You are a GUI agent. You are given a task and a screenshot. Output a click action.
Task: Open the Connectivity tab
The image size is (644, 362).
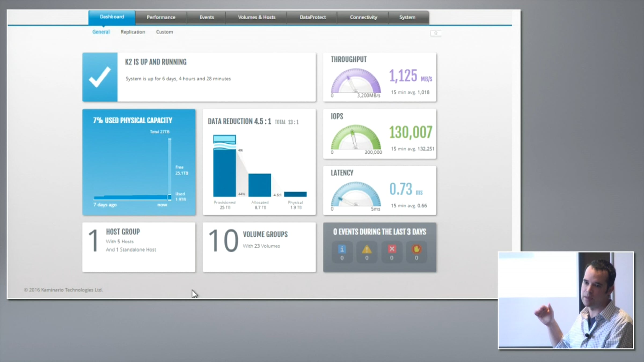(363, 17)
